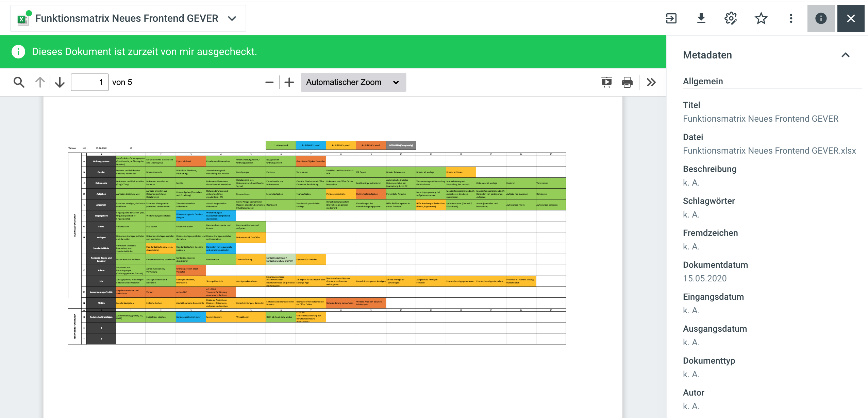Open the PDF toolbar's double-arrow tools menu

(x=651, y=82)
